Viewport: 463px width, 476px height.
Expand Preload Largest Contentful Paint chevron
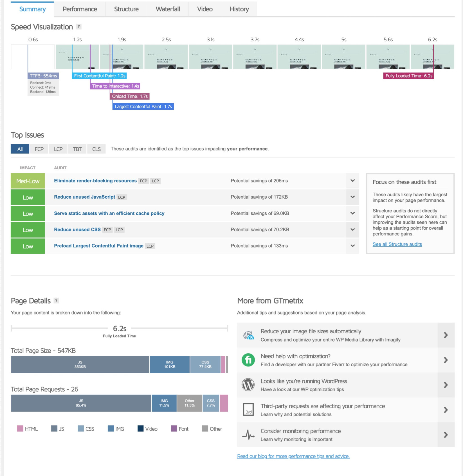[x=352, y=246]
